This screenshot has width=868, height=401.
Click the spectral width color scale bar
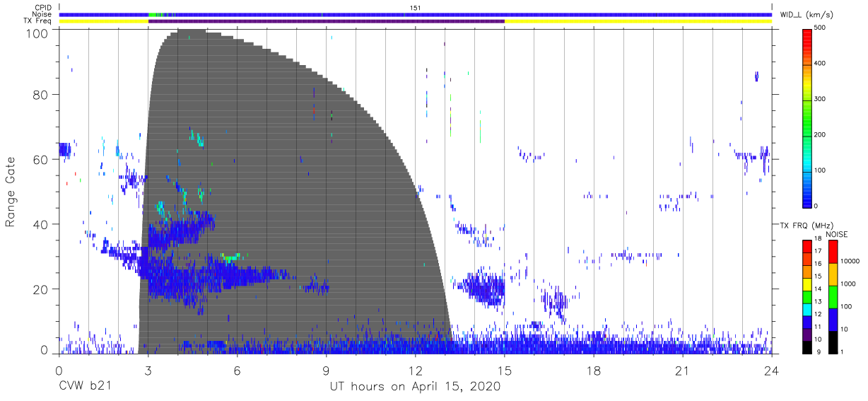tap(807, 118)
